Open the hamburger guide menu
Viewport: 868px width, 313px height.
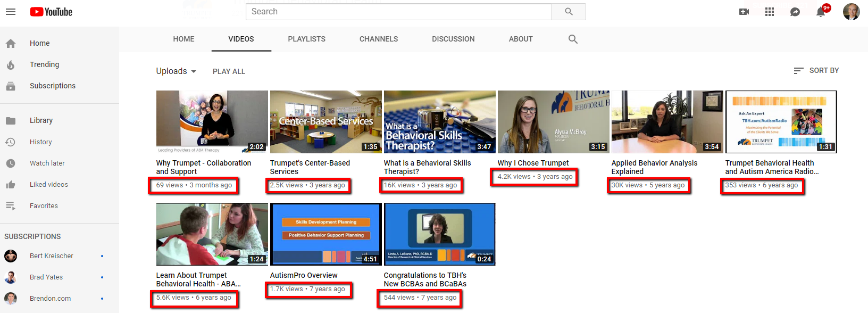point(11,12)
